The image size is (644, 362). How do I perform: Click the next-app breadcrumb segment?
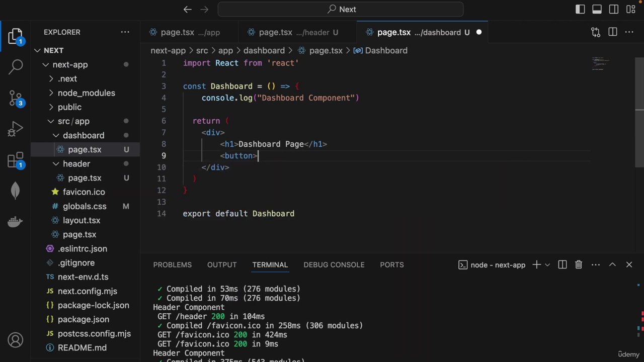coord(168,50)
